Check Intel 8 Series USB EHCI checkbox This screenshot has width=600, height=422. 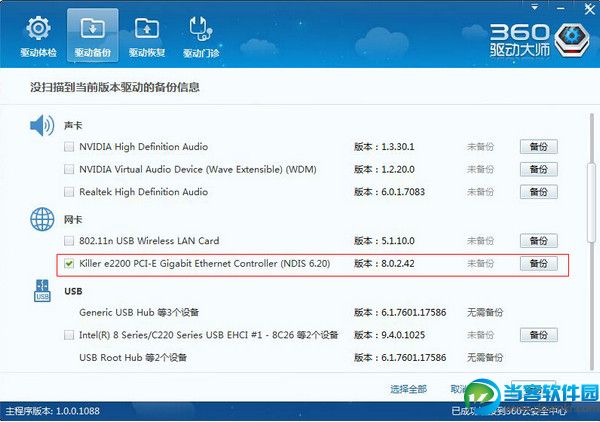tap(69, 335)
